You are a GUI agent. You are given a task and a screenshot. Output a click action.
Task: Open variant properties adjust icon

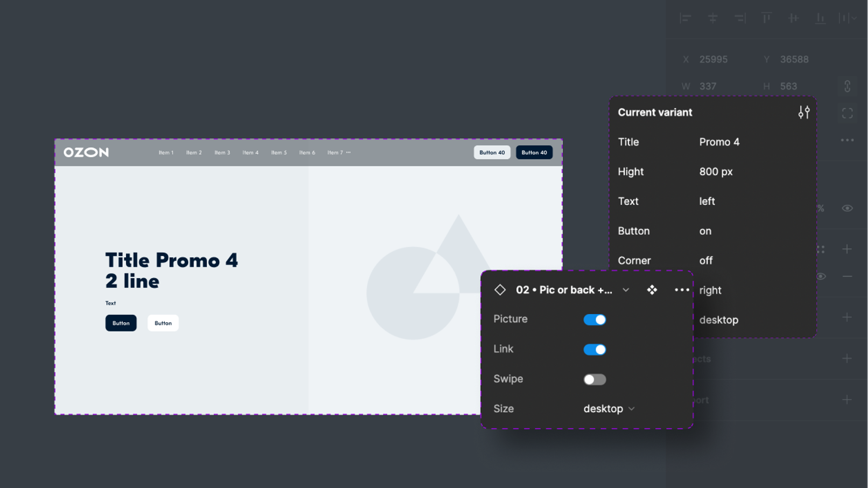pyautogui.click(x=804, y=112)
